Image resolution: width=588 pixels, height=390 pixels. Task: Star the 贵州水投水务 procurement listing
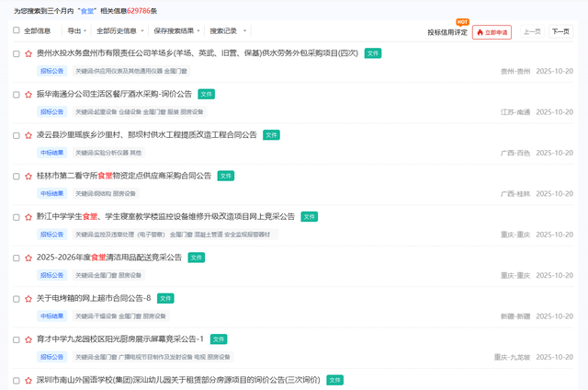click(28, 54)
